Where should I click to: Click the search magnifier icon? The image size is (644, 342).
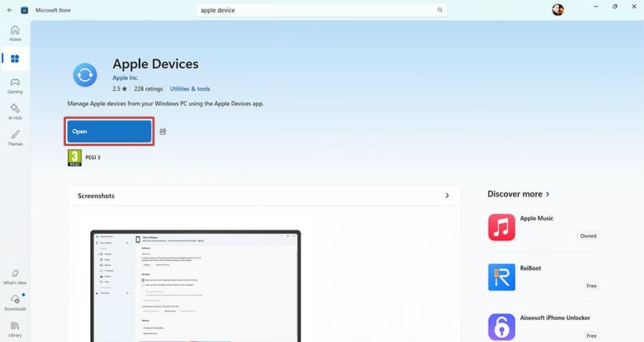point(440,10)
